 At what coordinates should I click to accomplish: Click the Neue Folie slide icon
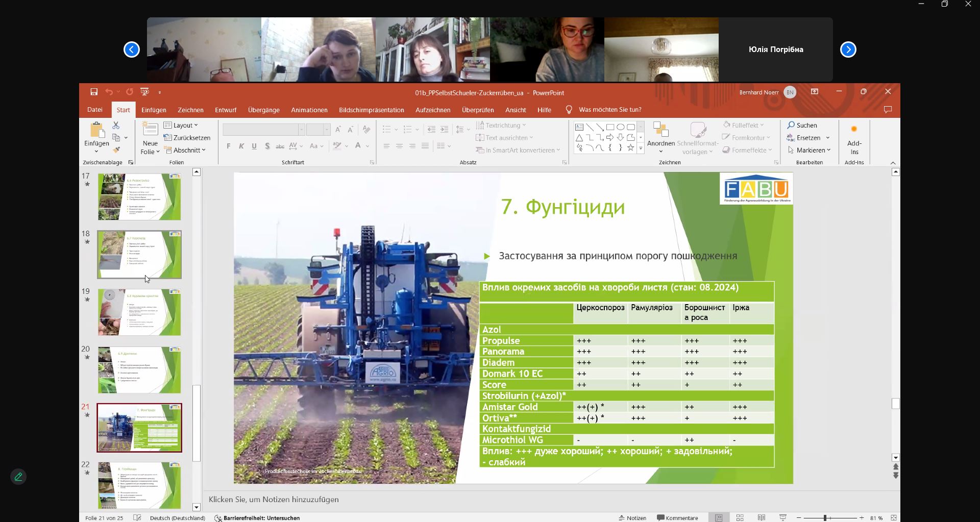click(150, 130)
